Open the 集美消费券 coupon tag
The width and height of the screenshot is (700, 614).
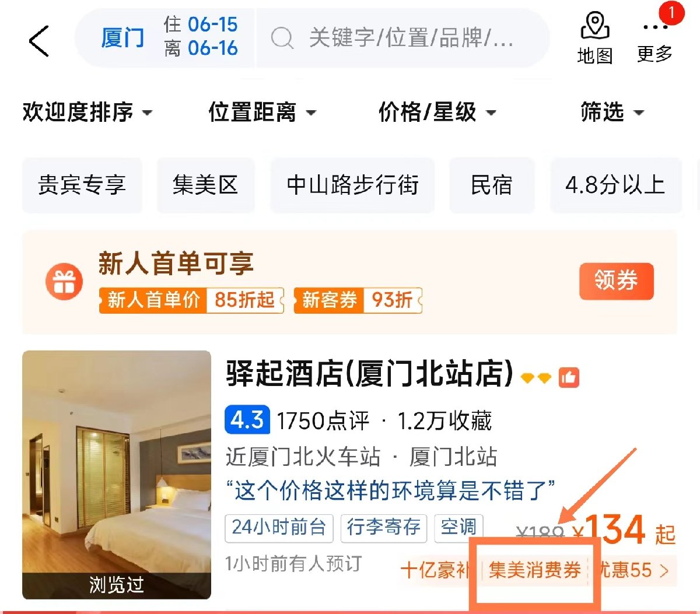[x=535, y=570]
